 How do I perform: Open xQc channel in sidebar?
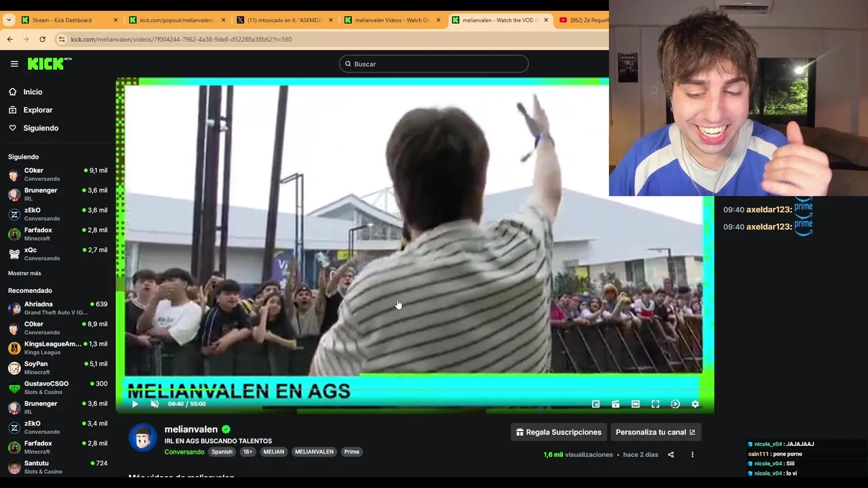click(58, 254)
